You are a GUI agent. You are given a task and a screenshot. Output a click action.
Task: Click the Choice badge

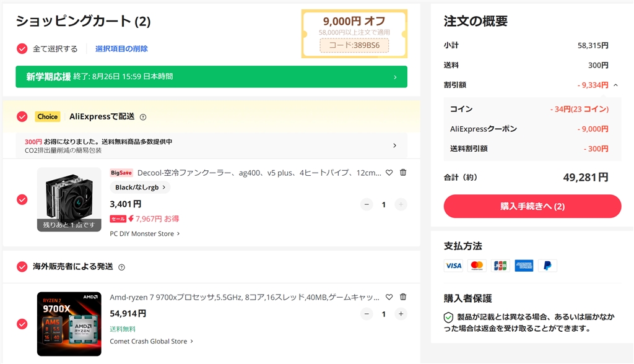pos(47,116)
